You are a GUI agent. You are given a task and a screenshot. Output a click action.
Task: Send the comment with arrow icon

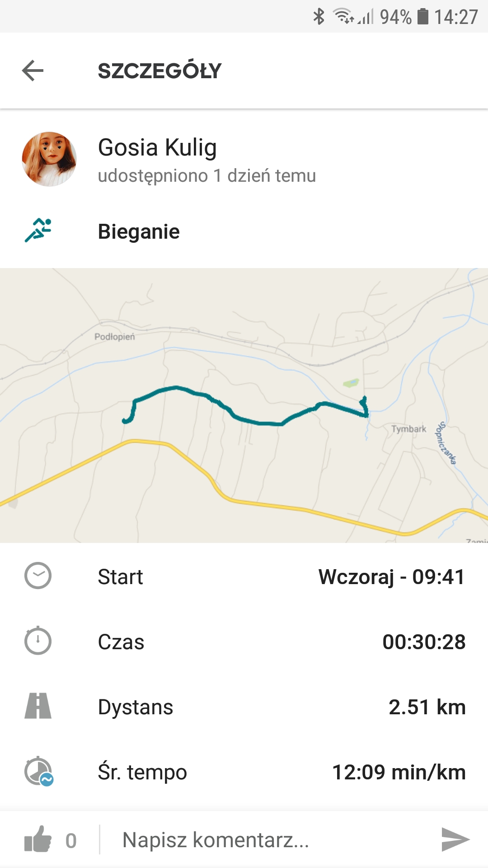point(455,840)
